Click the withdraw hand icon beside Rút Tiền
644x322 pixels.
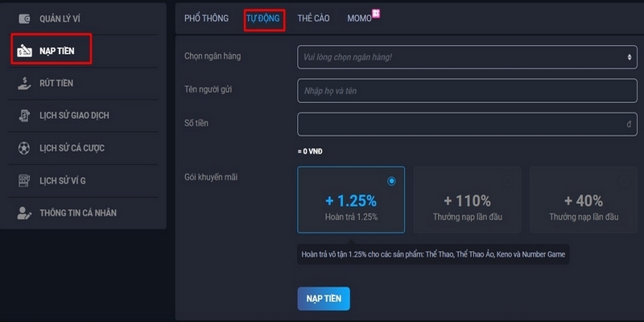tap(24, 83)
